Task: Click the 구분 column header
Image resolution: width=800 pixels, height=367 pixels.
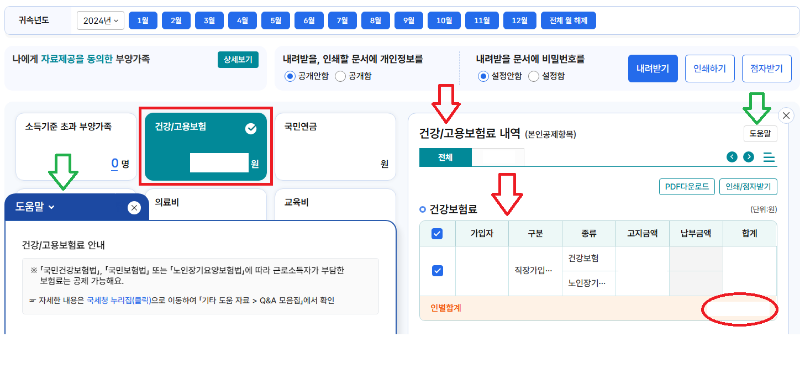Action: [x=535, y=234]
